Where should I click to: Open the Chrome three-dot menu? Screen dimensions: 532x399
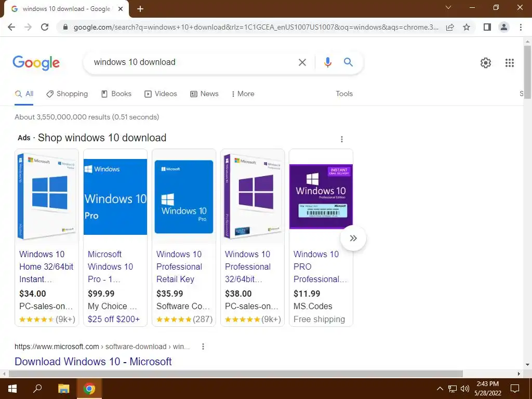tap(521, 27)
